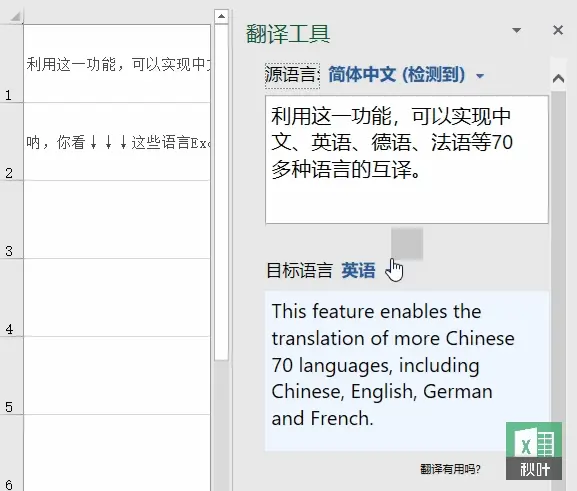Click the gray swap languages square
This screenshot has width=577, height=491.
407,243
